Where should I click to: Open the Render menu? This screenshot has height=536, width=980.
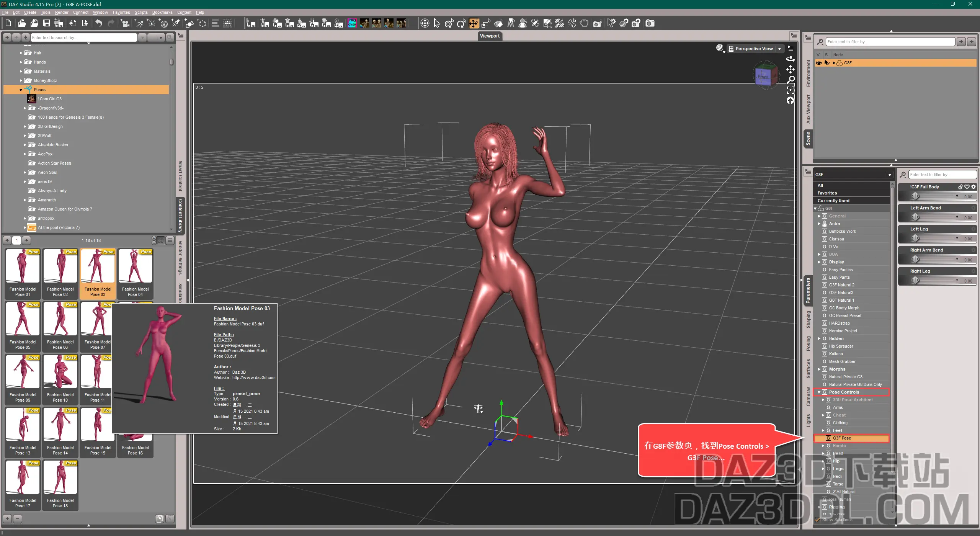(x=62, y=12)
